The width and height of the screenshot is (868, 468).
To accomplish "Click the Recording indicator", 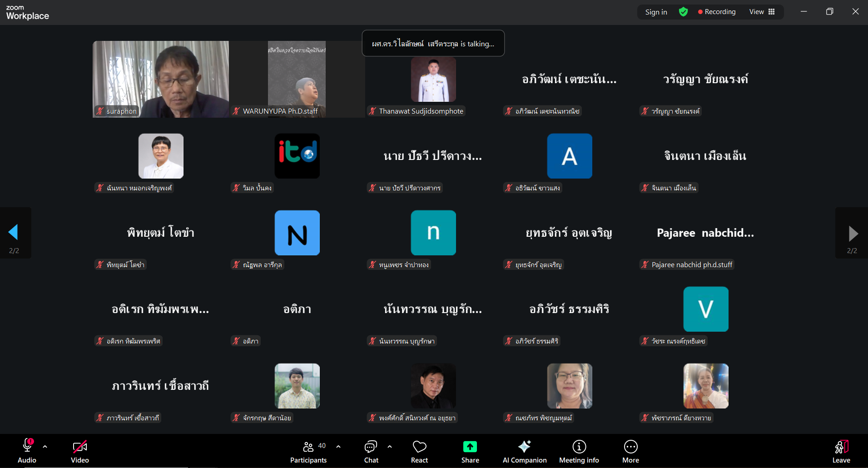I will [x=717, y=12].
